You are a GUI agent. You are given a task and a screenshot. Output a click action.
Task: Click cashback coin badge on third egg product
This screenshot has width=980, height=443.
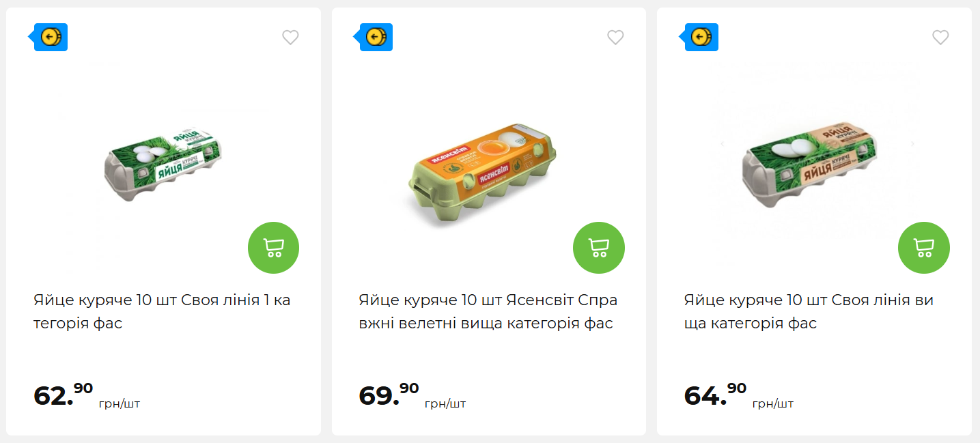point(699,37)
